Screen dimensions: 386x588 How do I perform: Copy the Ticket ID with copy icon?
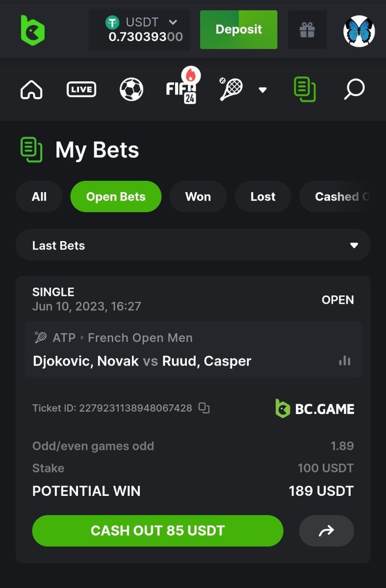click(204, 408)
